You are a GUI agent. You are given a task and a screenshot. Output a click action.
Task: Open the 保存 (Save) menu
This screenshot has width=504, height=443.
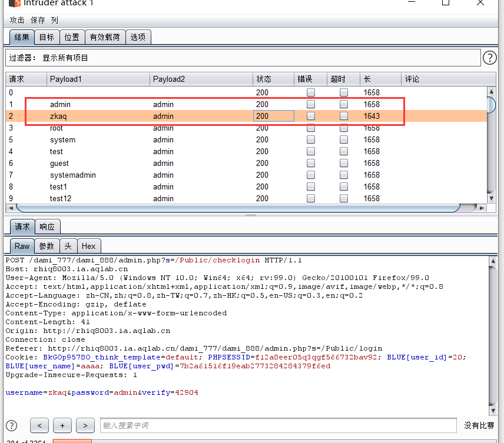click(x=38, y=20)
